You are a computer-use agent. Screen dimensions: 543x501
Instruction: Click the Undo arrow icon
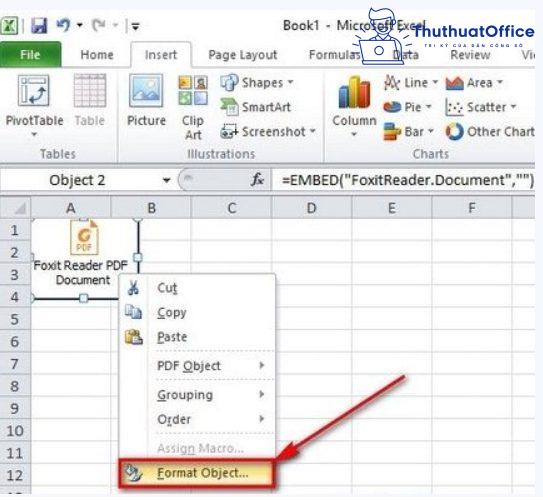pos(63,25)
